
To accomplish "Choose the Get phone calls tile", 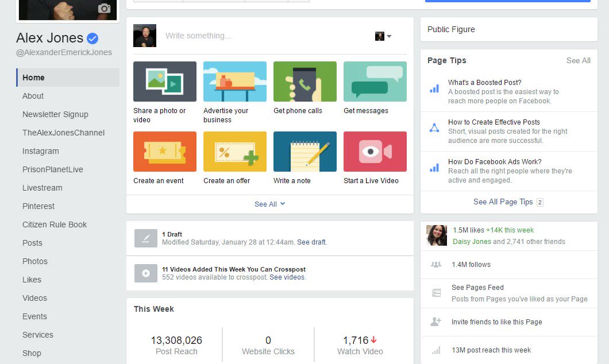I will click(305, 82).
